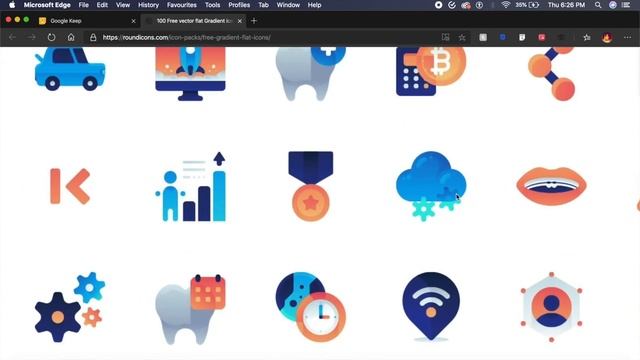Click the blue extension icon in toolbar
The height and width of the screenshot is (360, 640).
click(x=503, y=37)
